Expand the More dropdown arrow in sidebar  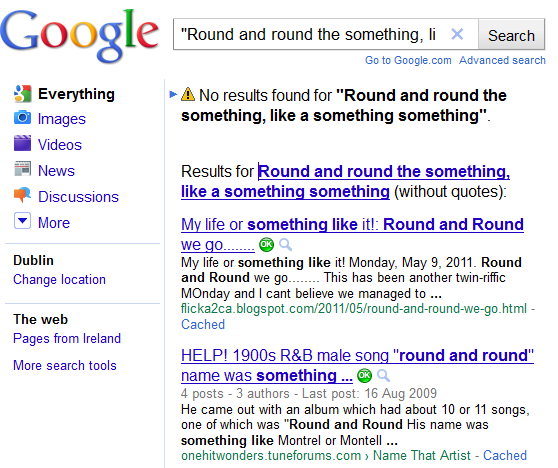point(22,221)
